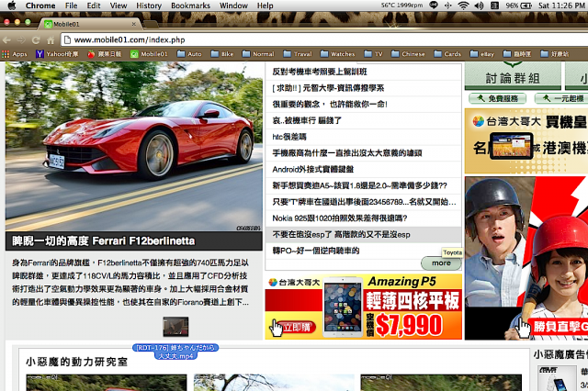This screenshot has height=391, width=588.
Task: Reload the page with the refresh icon
Action: (x=36, y=39)
